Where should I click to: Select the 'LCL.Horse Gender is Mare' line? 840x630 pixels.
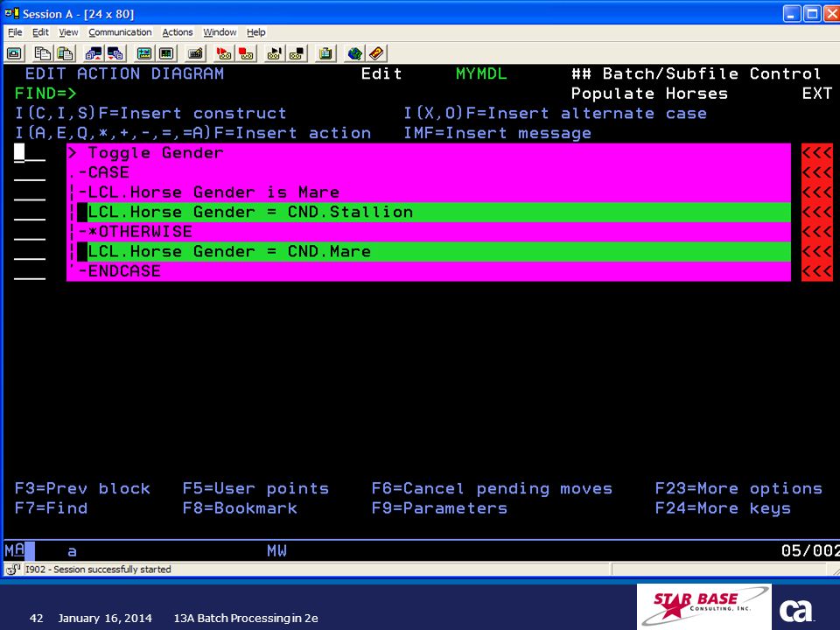[x=429, y=192]
